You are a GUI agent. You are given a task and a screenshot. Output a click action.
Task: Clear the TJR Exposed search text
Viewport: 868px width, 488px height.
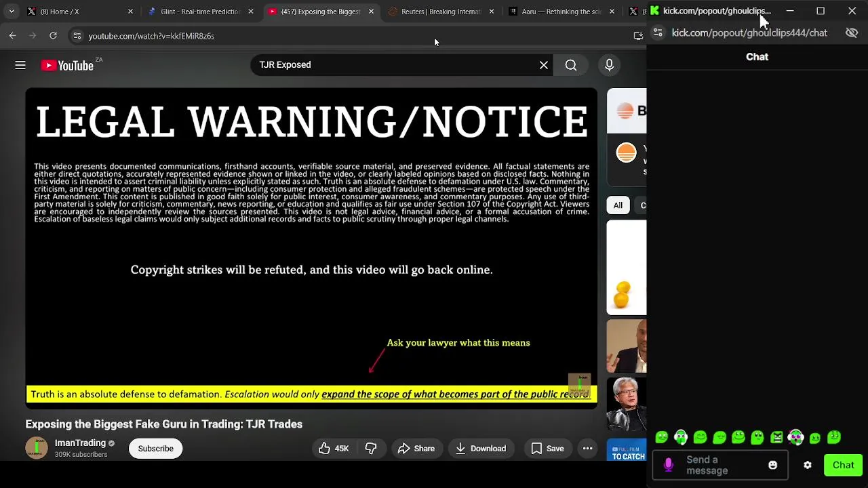544,65
